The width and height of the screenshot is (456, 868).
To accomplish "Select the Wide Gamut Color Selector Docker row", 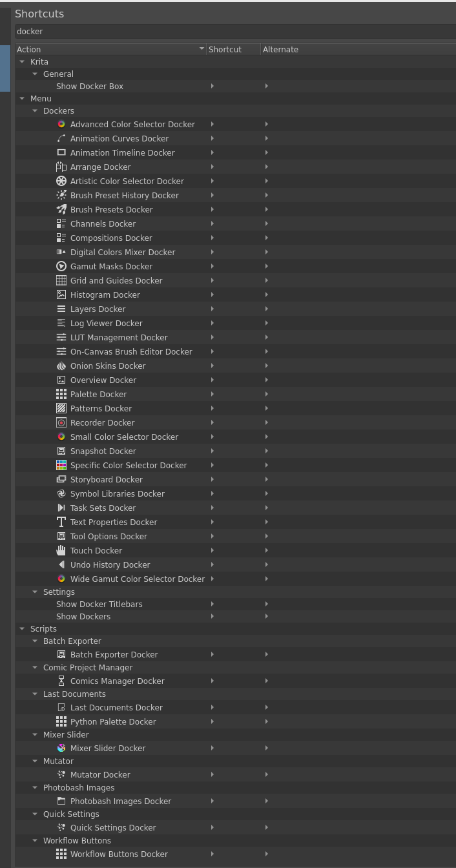I will 235,579.
